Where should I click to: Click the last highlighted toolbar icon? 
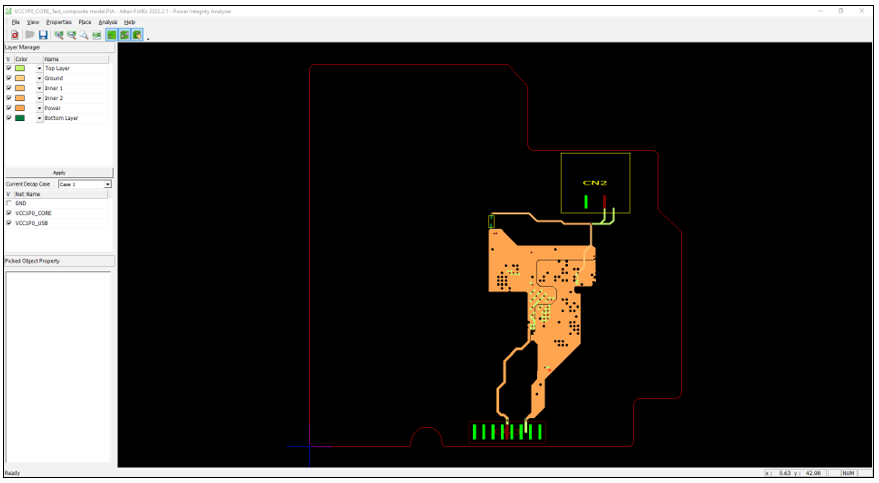pyautogui.click(x=137, y=35)
